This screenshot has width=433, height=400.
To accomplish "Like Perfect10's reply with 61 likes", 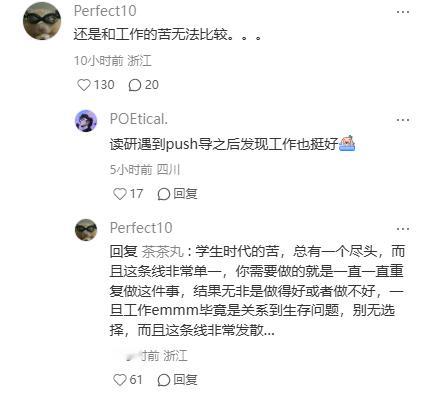I will point(120,380).
